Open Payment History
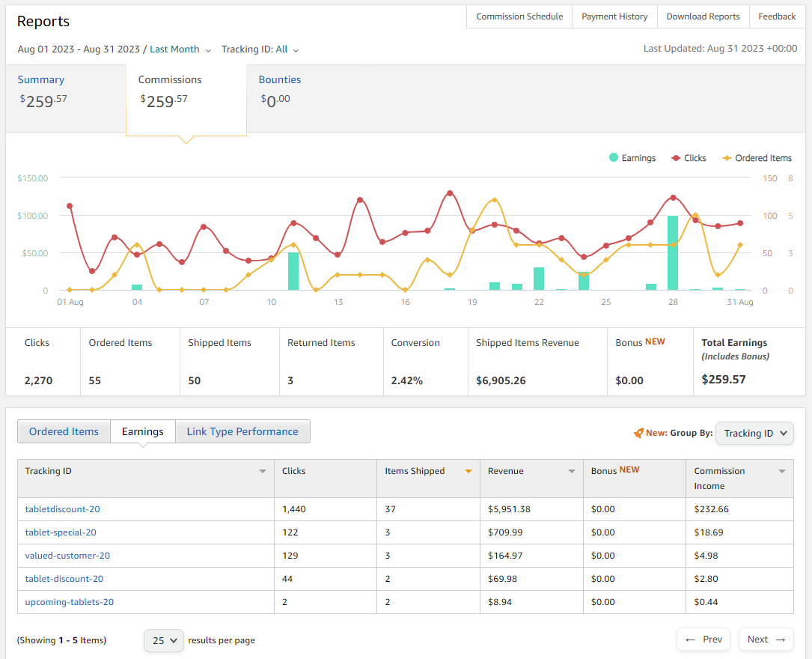 pyautogui.click(x=614, y=16)
